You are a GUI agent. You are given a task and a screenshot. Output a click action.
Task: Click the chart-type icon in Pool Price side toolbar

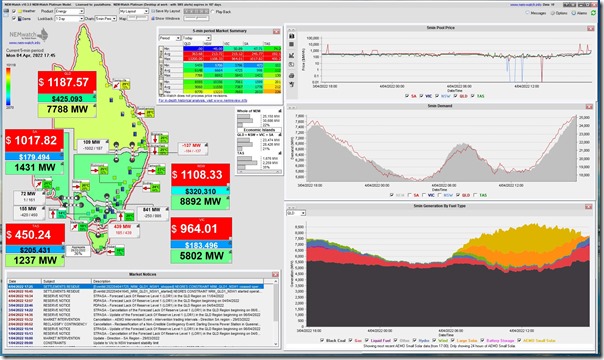point(292,55)
